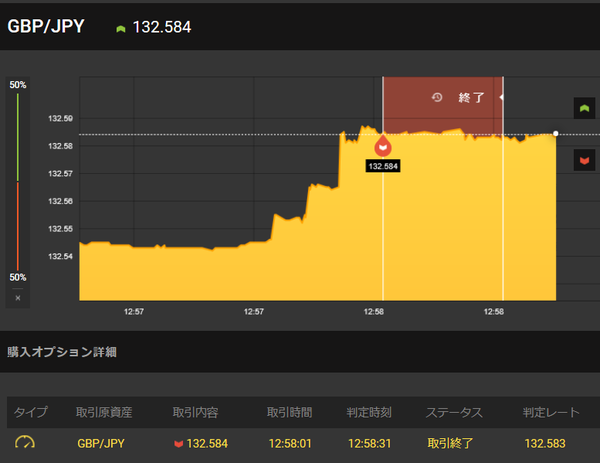Click the red entry marker on the chart
Image resolution: width=600 pixels, height=463 pixels.
click(383, 146)
